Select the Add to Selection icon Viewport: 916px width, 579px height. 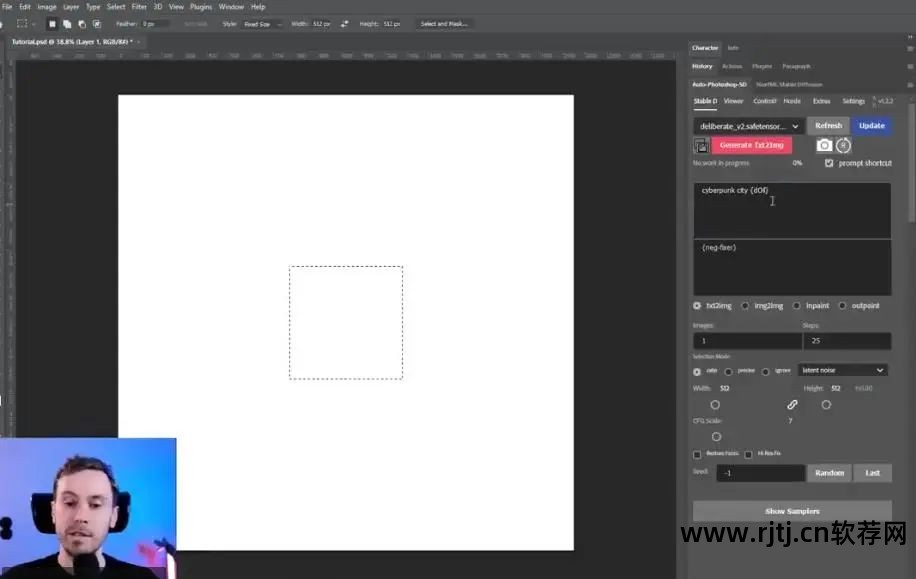66,23
